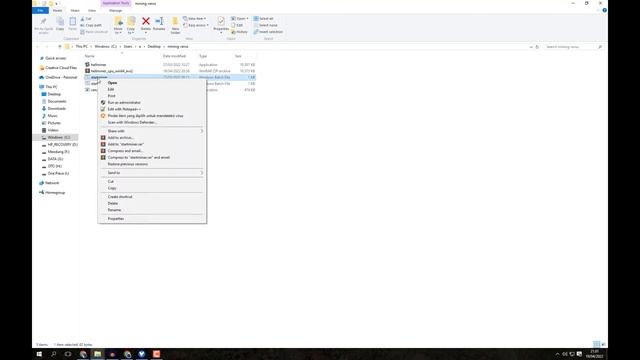Choose Edit with Notepad++

coord(152,109)
